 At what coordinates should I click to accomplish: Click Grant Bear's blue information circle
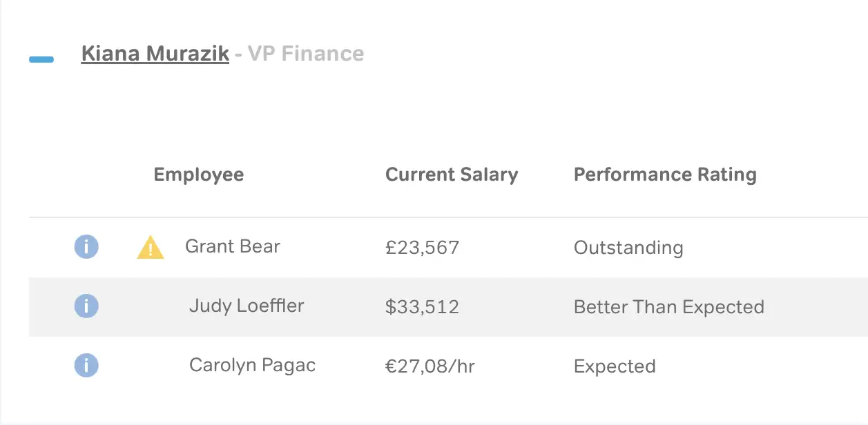[86, 246]
